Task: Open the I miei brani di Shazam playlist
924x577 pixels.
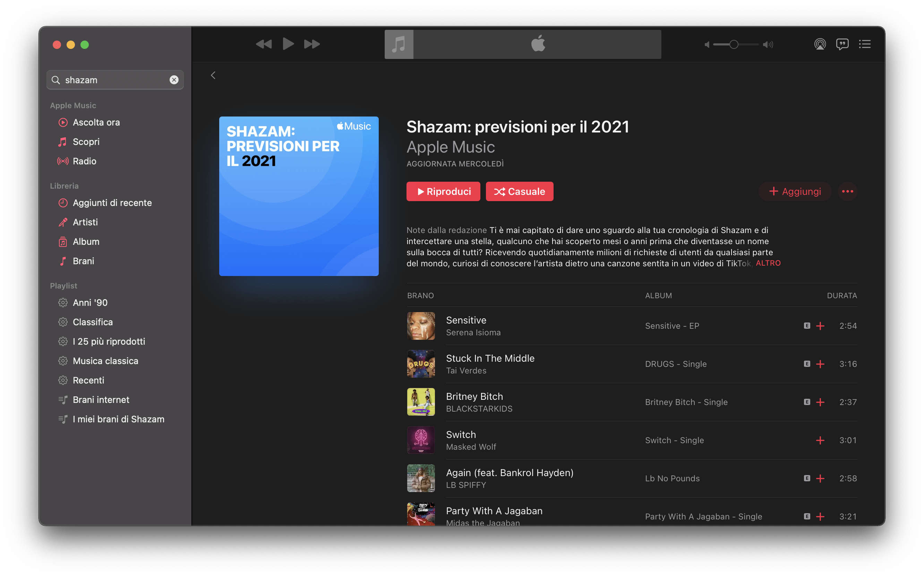Action: 118,419
